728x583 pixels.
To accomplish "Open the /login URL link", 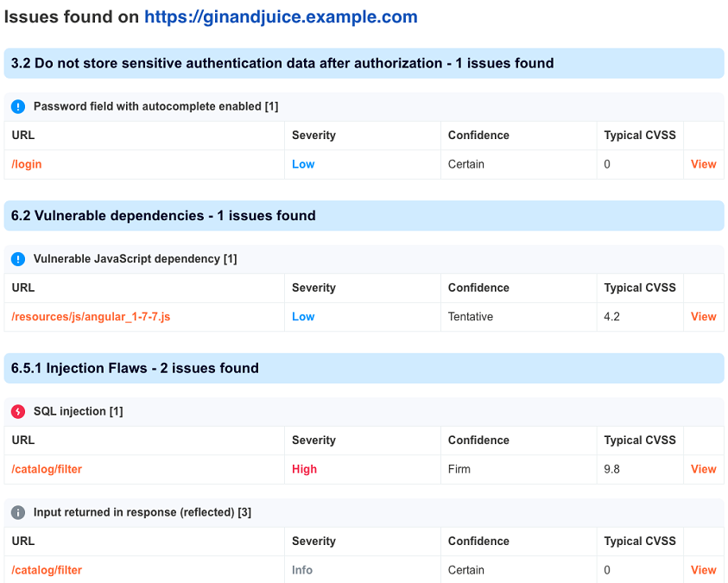I will (27, 164).
